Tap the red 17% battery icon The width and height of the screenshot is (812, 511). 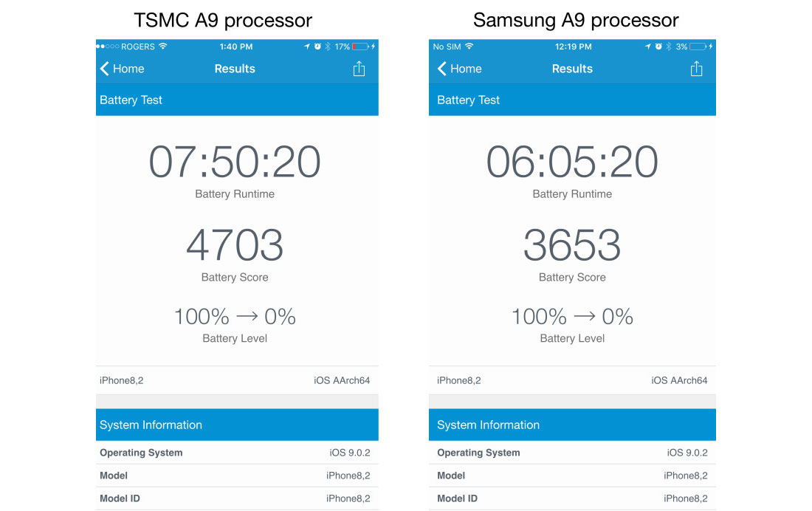(x=360, y=47)
